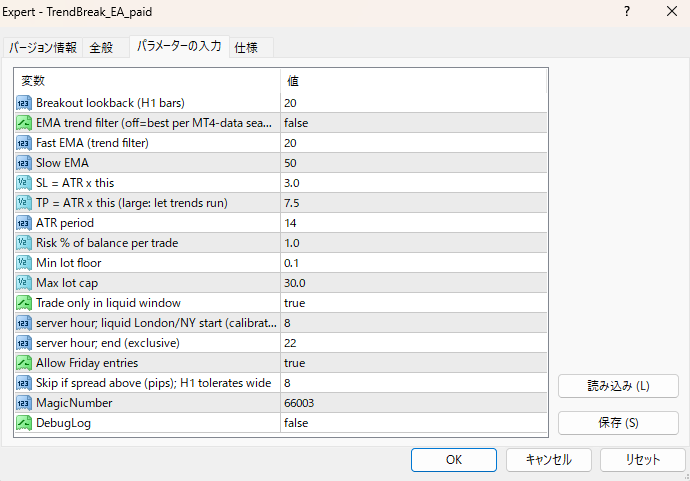
Task: Click the double icon beside Risk % of balance
Action: 24,243
